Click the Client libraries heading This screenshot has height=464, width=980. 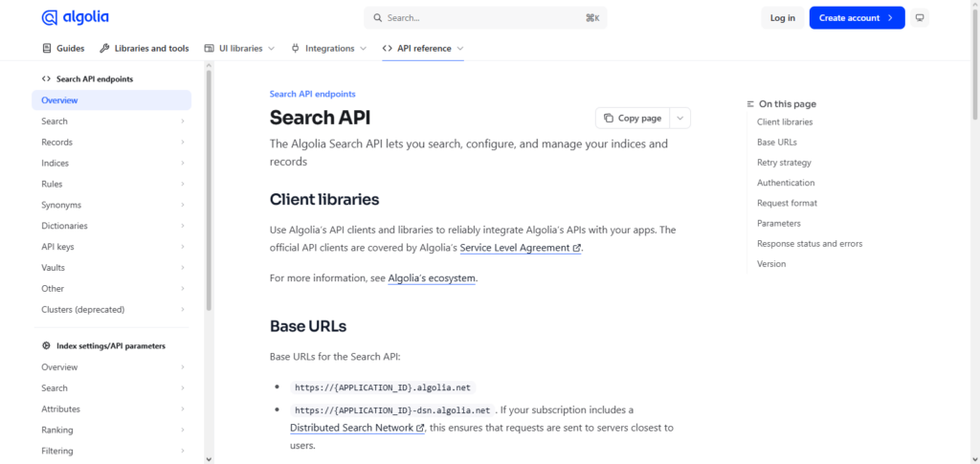click(324, 200)
